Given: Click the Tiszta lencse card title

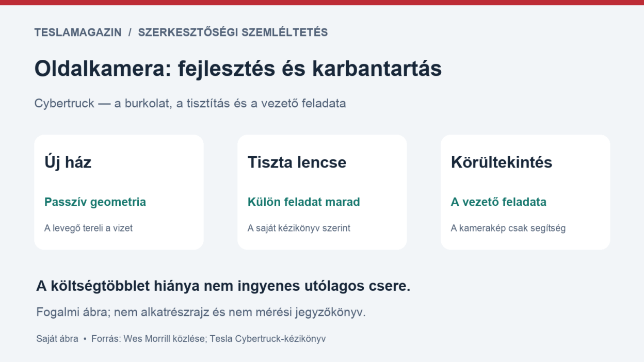Looking at the screenshot, I should (x=297, y=162).
